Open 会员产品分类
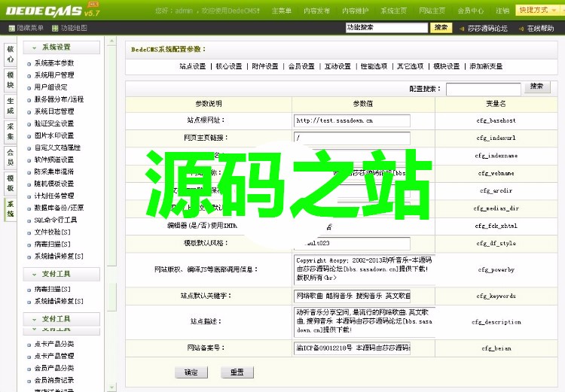Screen dimensions: 565x392 (x=54, y=368)
